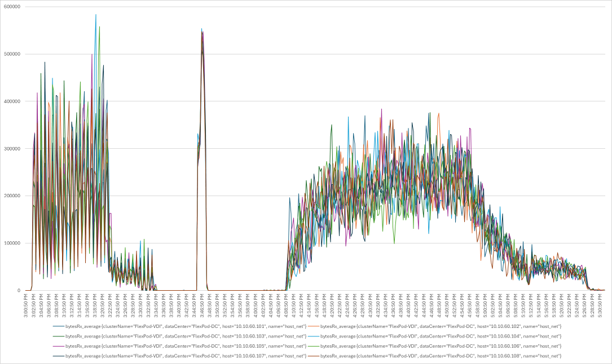This screenshot has height=364, width=612.
Task: Select the "4:40:50 PM" time axis label
Action: [408, 305]
